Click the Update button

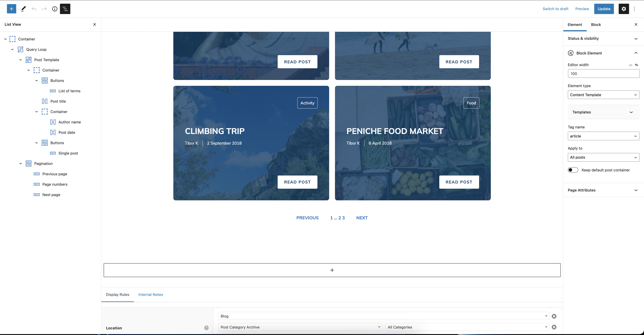point(604,9)
